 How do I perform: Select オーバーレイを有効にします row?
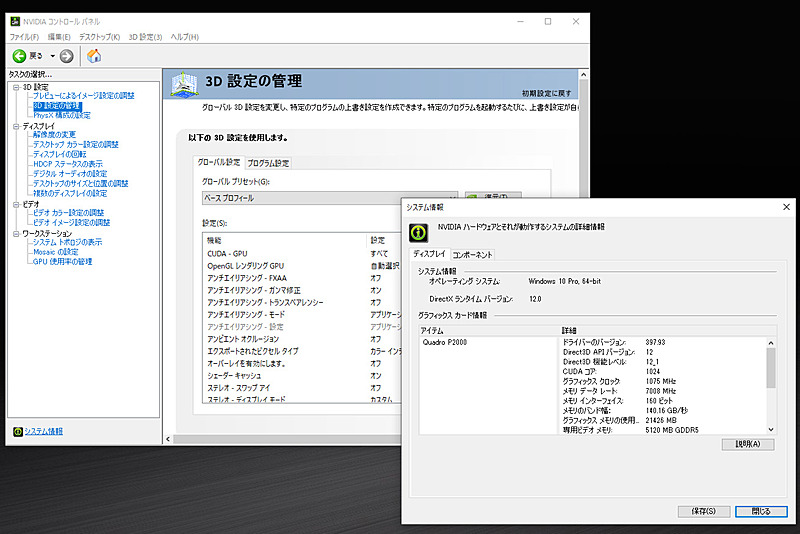click(303, 364)
